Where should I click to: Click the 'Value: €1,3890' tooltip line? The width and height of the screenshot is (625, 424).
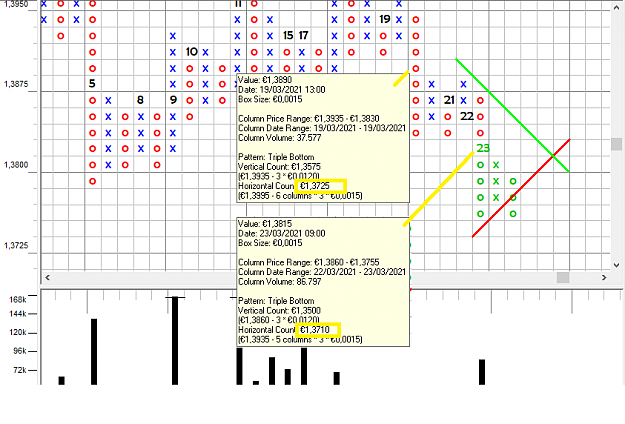pos(265,80)
